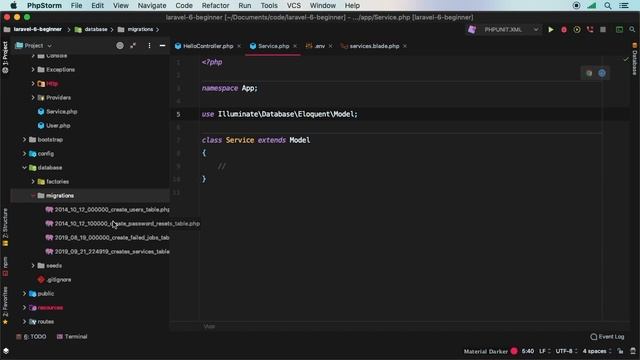Expand the public folder
Image resolution: width=640 pixels, height=360 pixels.
(24, 293)
